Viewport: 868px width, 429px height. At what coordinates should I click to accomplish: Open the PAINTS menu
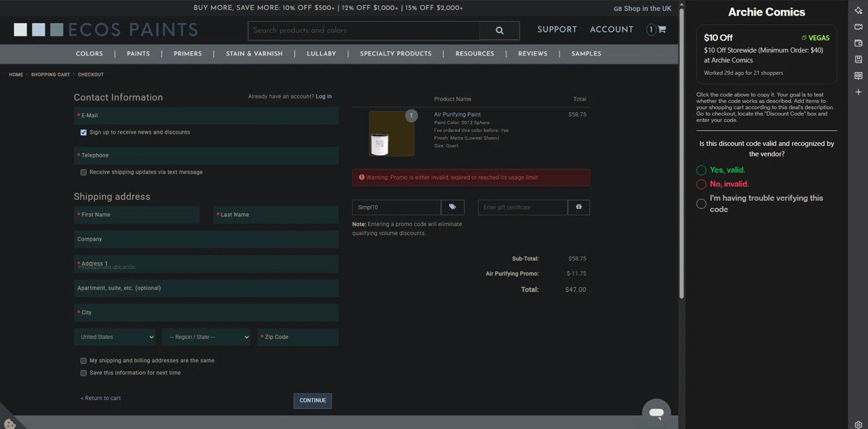click(x=138, y=54)
